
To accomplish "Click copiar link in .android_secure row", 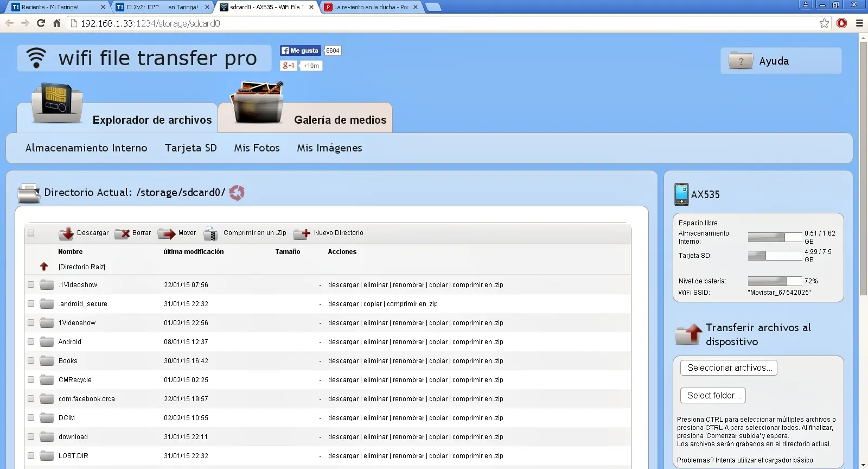I will (x=373, y=304).
